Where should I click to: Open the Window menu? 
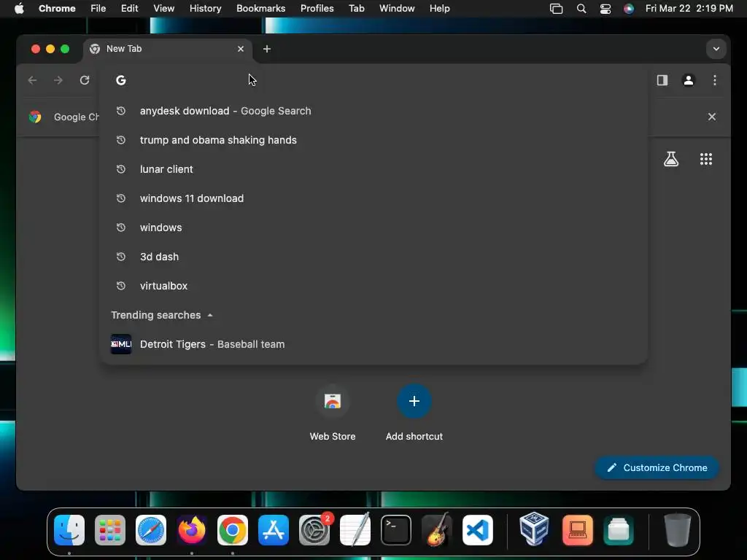coord(397,9)
